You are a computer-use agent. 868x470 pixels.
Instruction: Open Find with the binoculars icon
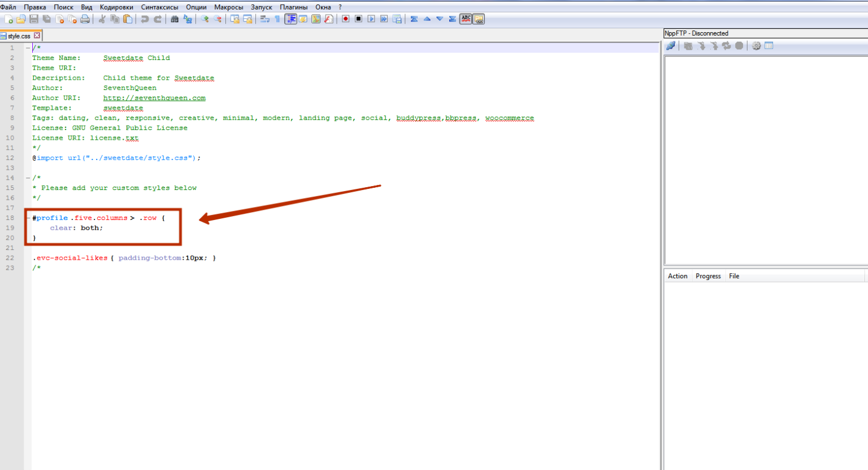175,19
